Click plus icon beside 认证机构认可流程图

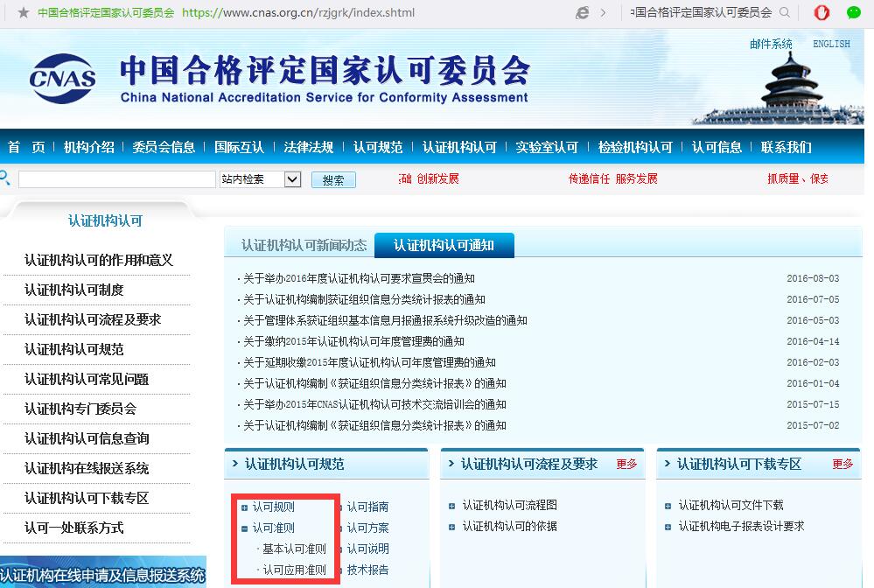451,506
